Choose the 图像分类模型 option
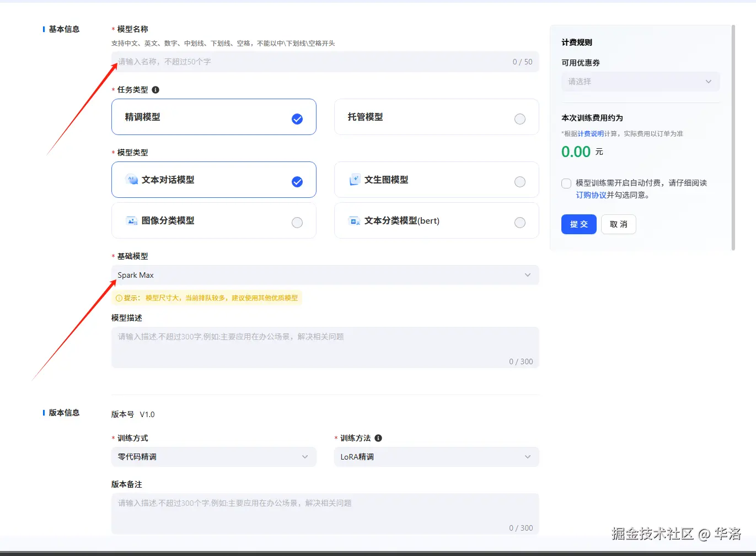The image size is (756, 556). point(214,220)
